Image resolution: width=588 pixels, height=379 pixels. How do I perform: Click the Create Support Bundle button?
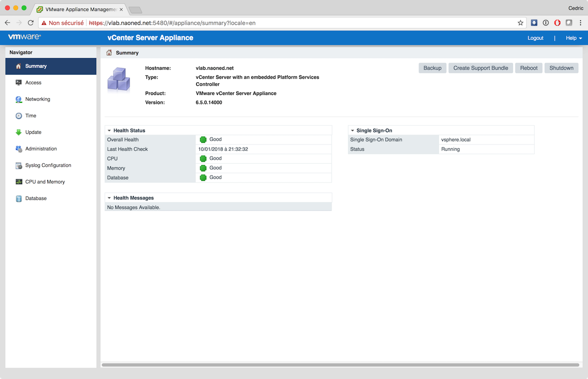coord(481,68)
